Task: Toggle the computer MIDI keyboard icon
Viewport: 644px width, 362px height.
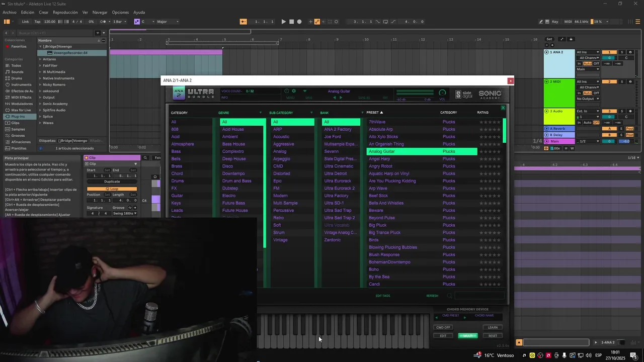Action: pos(547,22)
